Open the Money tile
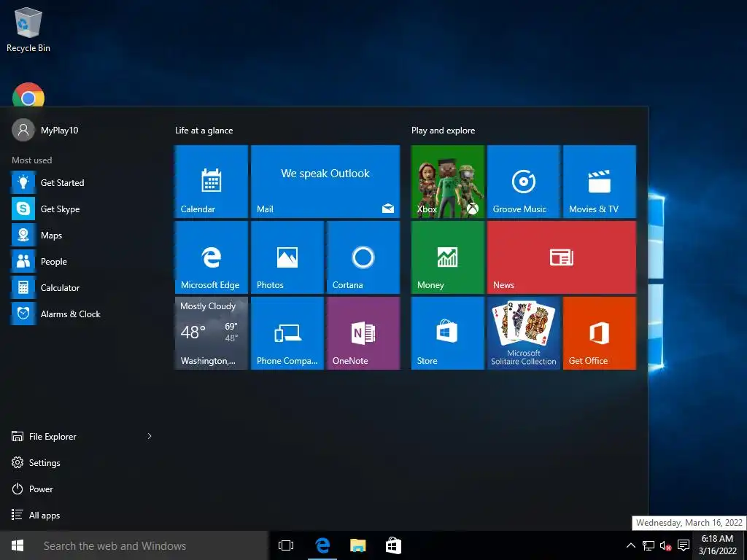 (x=447, y=257)
